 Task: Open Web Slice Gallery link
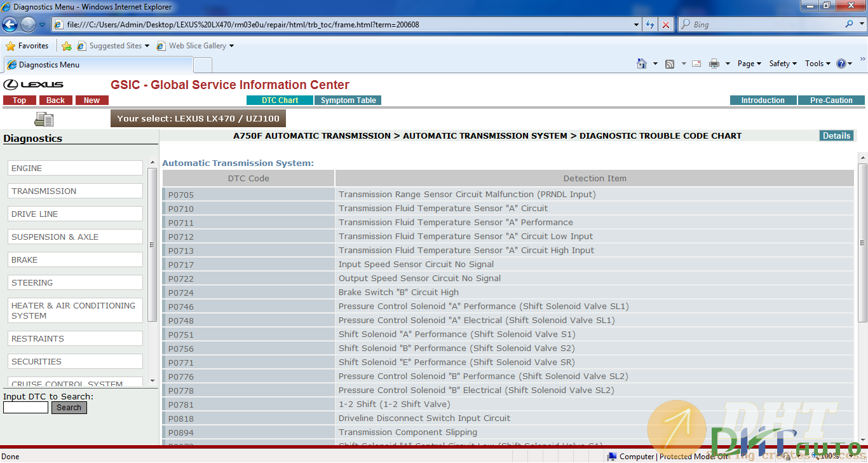point(195,46)
